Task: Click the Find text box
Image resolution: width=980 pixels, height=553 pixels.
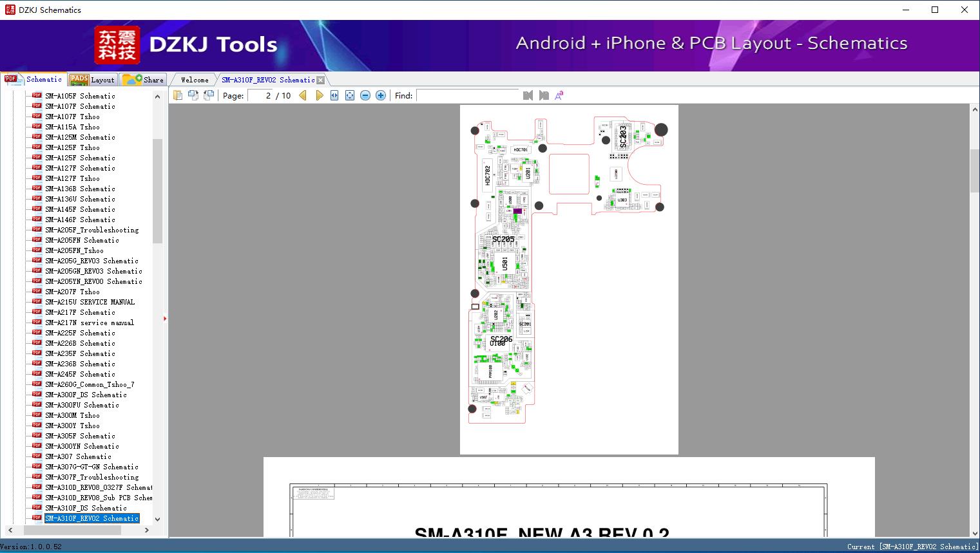Action: pyautogui.click(x=468, y=95)
